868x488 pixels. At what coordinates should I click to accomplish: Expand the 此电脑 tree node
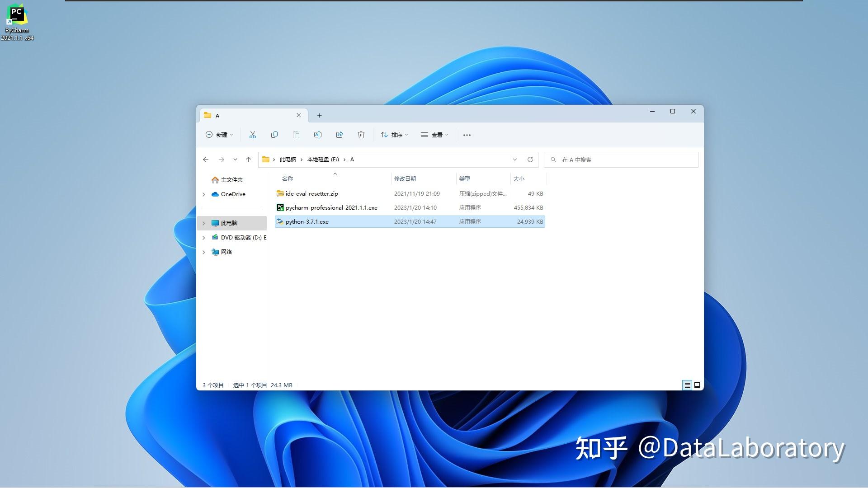click(204, 223)
